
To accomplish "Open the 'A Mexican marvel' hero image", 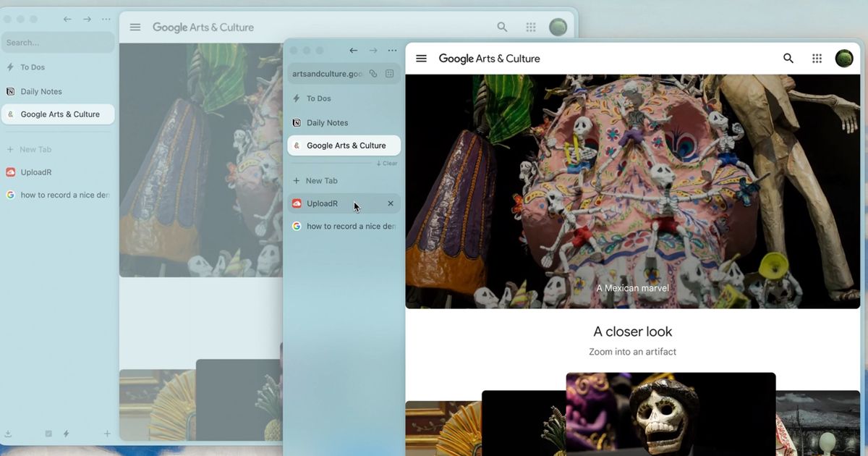I will coord(633,191).
